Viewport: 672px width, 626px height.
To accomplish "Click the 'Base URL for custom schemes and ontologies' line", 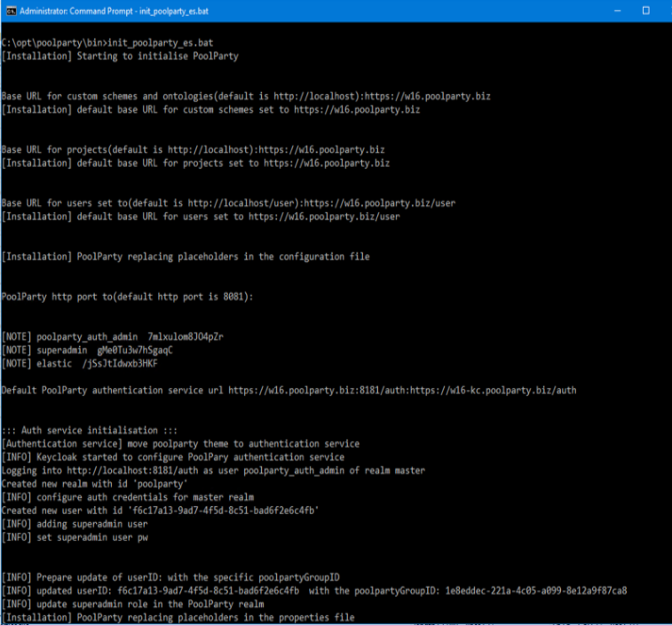I will 246,97.
